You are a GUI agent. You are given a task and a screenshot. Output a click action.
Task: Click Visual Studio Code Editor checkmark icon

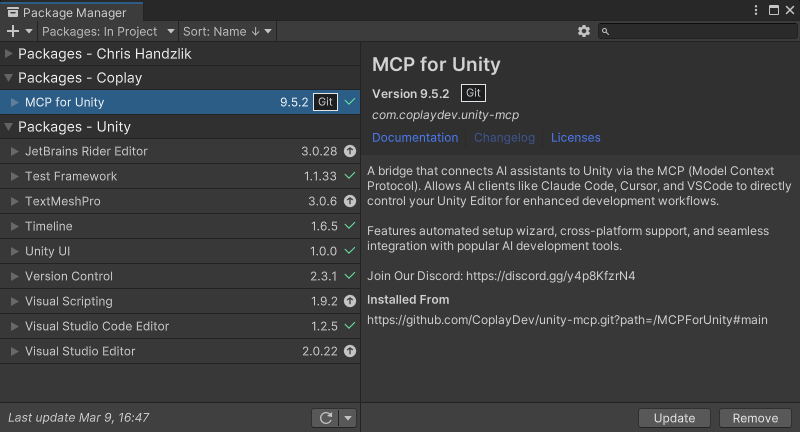tap(350, 325)
